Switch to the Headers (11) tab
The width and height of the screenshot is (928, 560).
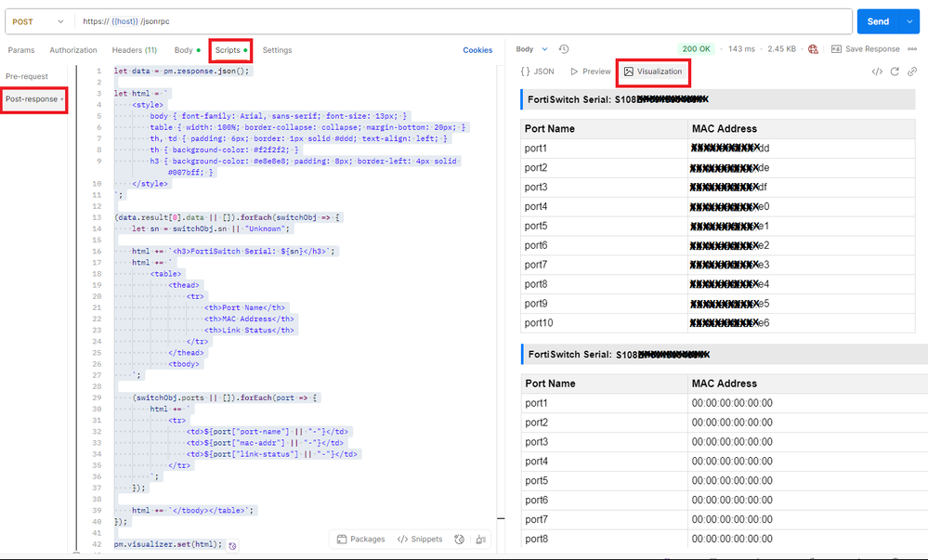point(134,50)
